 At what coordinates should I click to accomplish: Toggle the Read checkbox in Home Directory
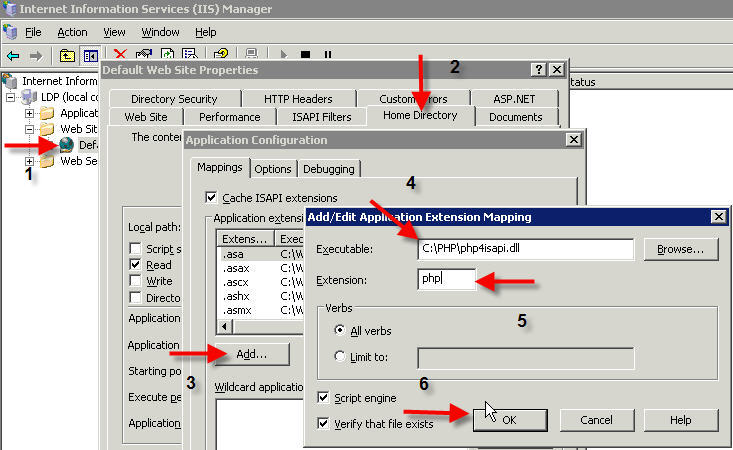click(135, 264)
